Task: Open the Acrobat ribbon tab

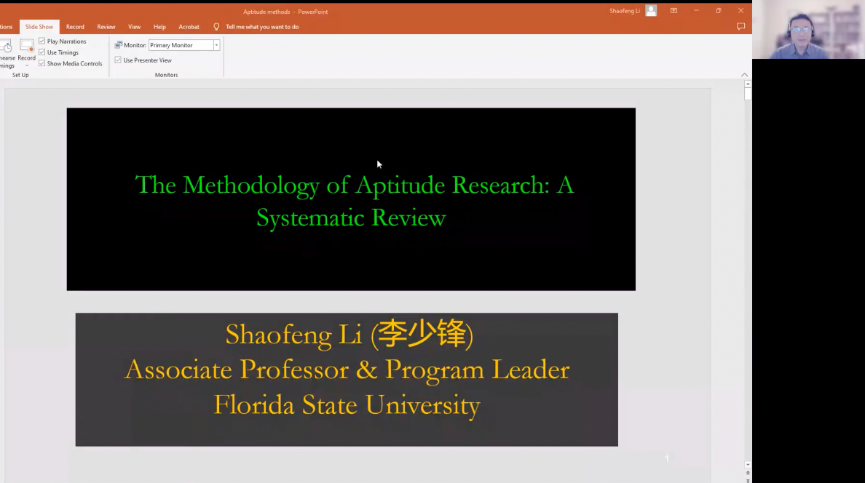Action: [x=188, y=27]
